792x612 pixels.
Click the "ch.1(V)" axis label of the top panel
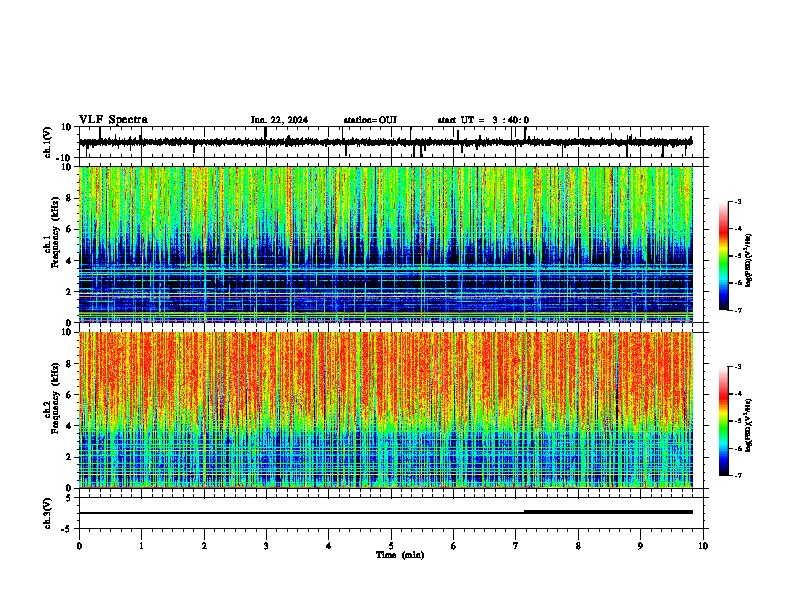click(48, 142)
